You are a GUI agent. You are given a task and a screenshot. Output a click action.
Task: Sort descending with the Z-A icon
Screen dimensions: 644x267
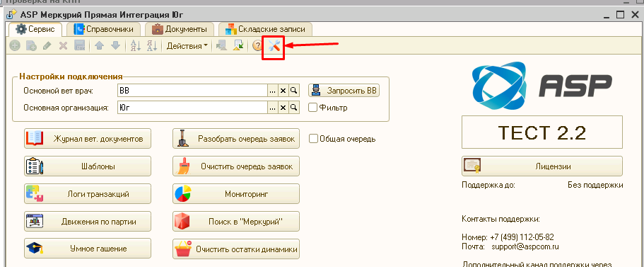[x=152, y=45]
